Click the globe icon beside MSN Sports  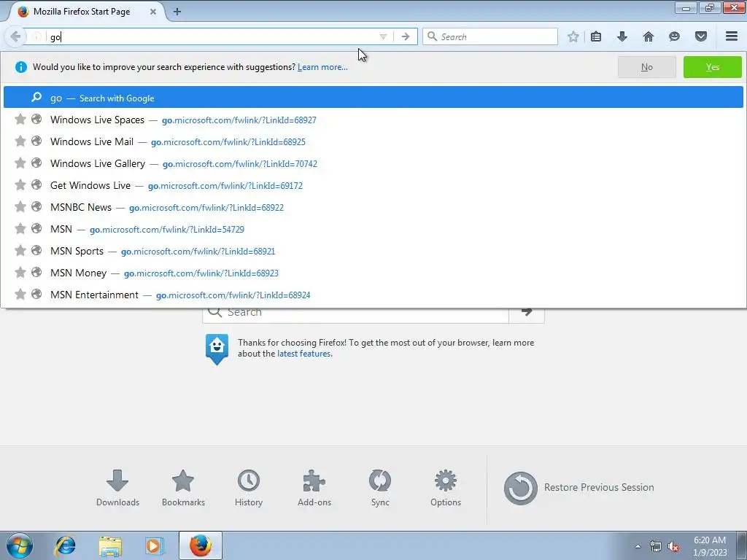pos(36,250)
